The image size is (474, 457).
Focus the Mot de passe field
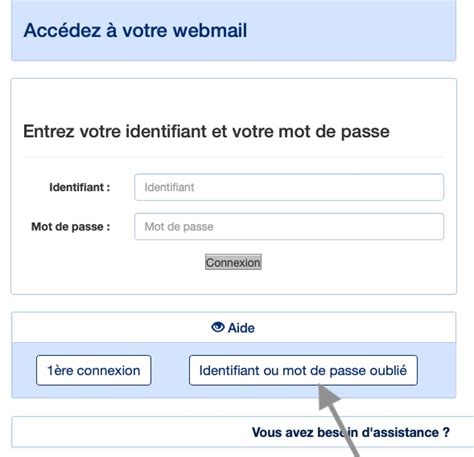click(289, 227)
